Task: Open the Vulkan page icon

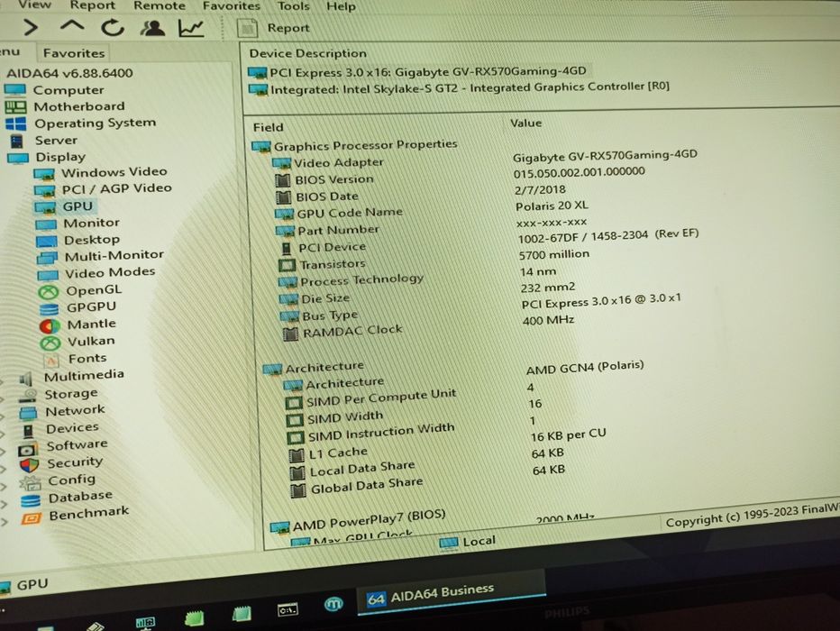Action: tap(50, 343)
